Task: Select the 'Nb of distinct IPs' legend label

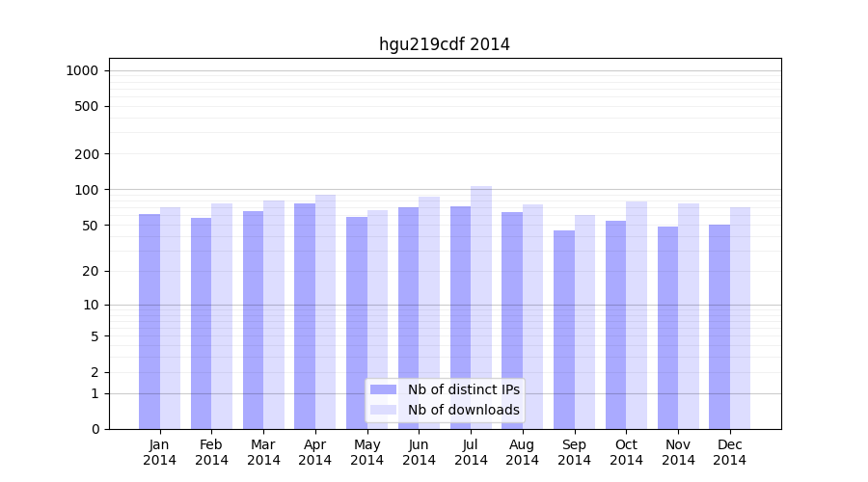Action: coord(463,389)
